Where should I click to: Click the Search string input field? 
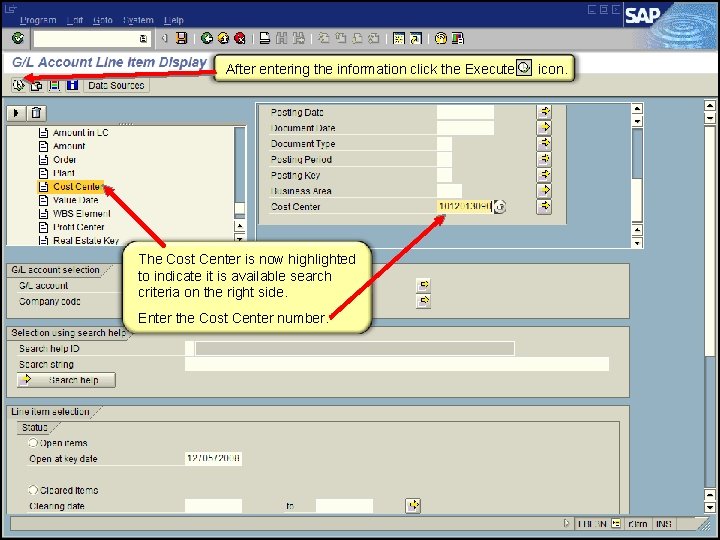397,364
